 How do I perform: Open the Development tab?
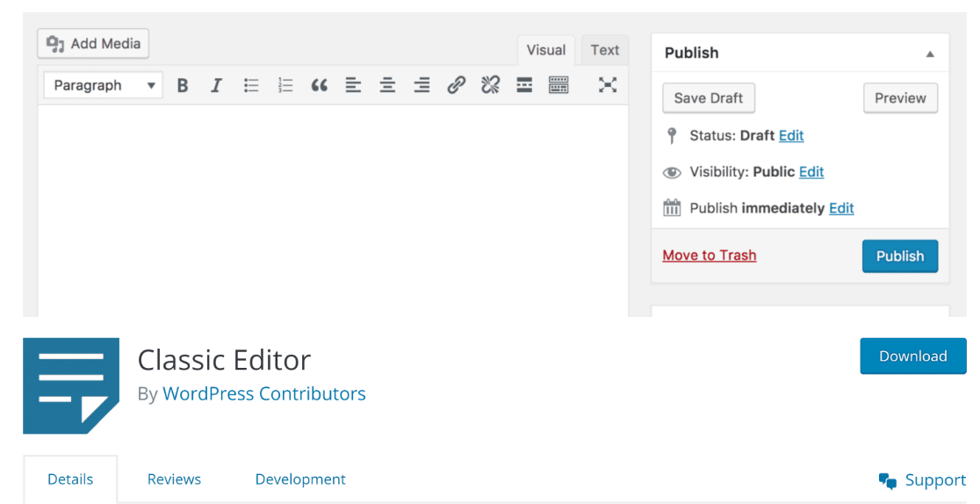coord(300,479)
